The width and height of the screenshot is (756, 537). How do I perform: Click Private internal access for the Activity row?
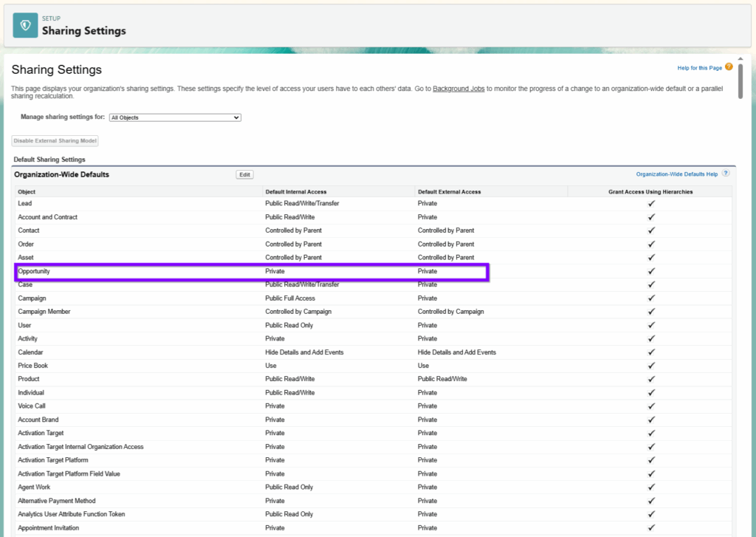275,339
